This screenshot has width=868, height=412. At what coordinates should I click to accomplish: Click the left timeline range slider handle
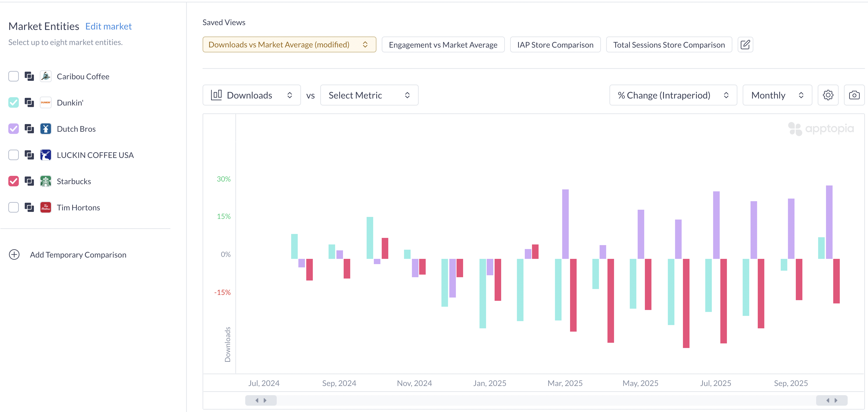click(x=261, y=400)
